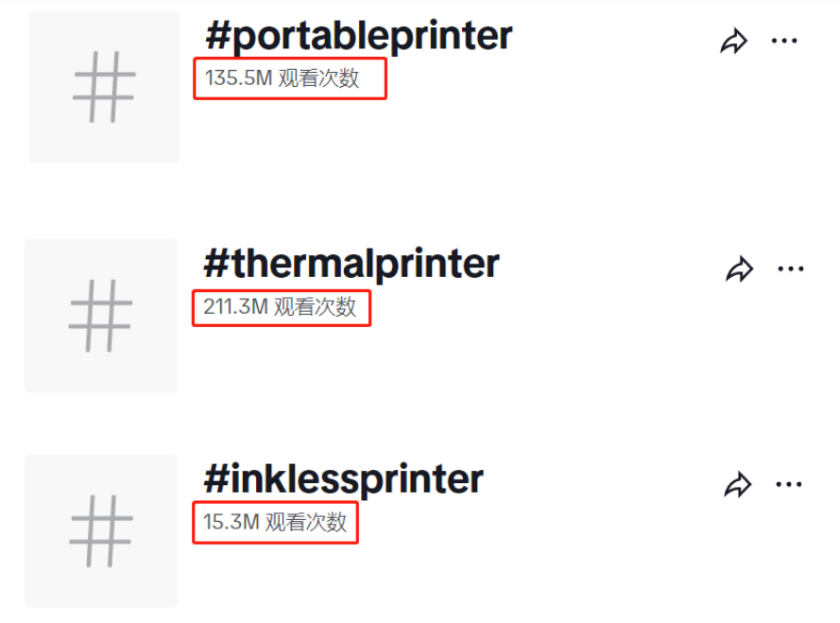This screenshot has width=840, height=623.
Task: Open more options for #portableprinter
Action: (784, 41)
